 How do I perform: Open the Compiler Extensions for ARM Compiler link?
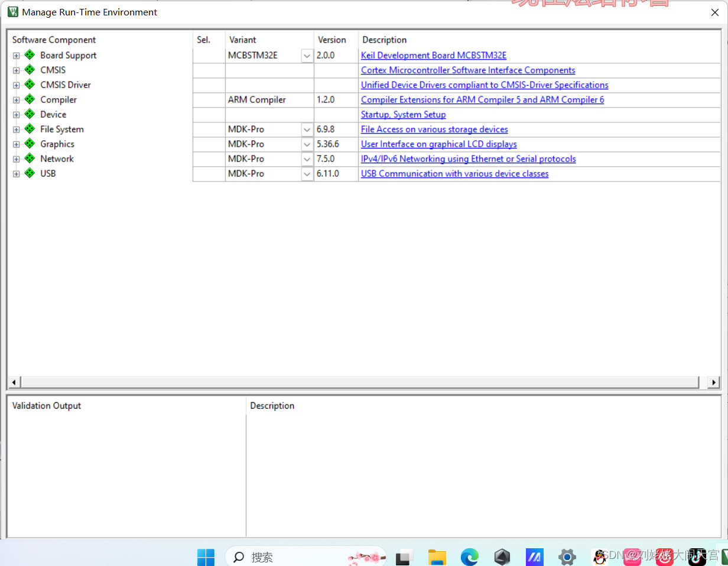coord(483,99)
